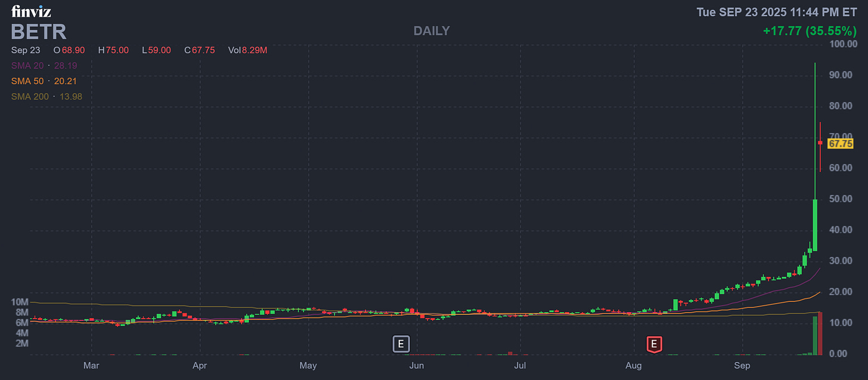Click the Apr month label on axis
The height and width of the screenshot is (380, 868).
click(200, 365)
